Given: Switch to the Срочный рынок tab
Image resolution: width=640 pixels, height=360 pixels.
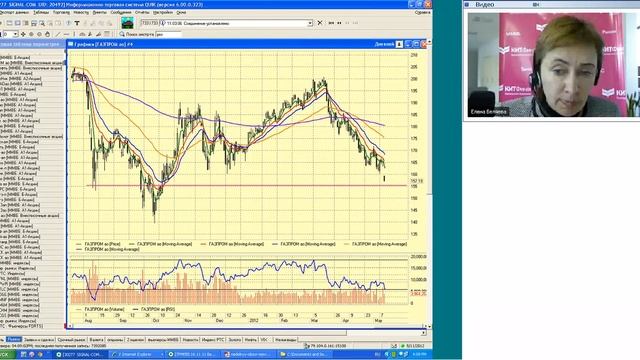Looking at the screenshot, I should click(x=71, y=340).
